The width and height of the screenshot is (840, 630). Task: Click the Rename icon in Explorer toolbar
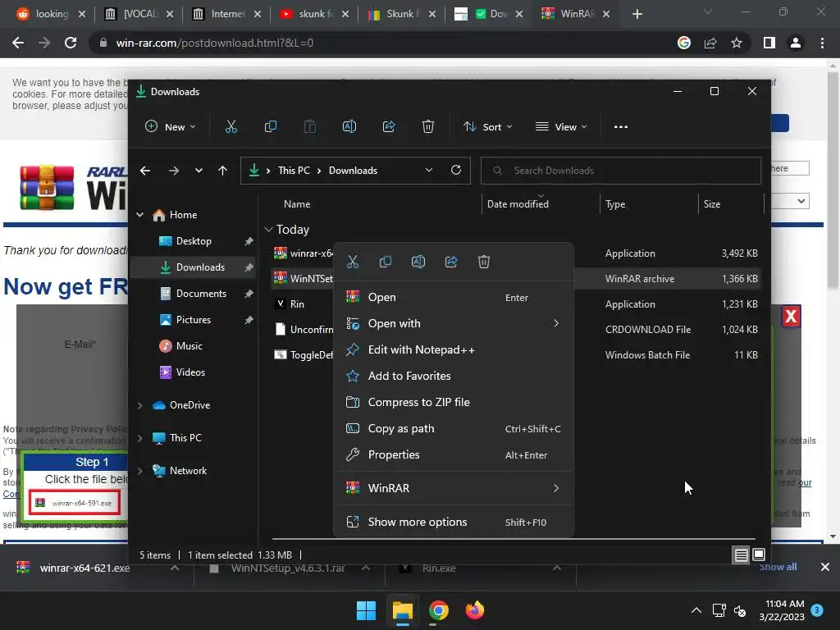[x=349, y=127]
